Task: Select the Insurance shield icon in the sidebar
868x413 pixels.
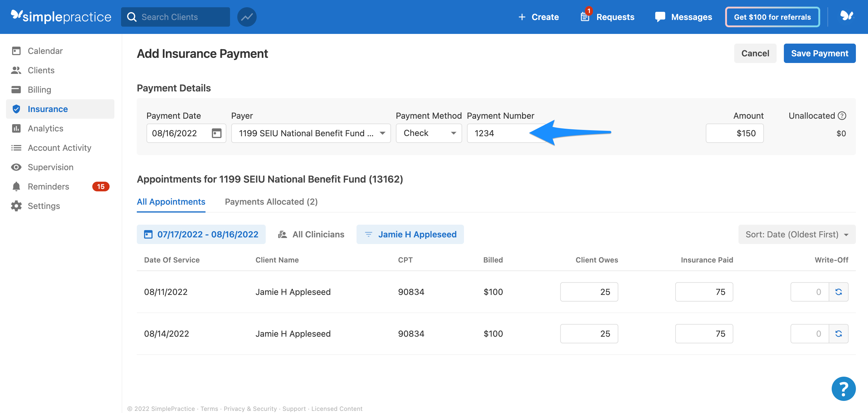Action: tap(17, 109)
